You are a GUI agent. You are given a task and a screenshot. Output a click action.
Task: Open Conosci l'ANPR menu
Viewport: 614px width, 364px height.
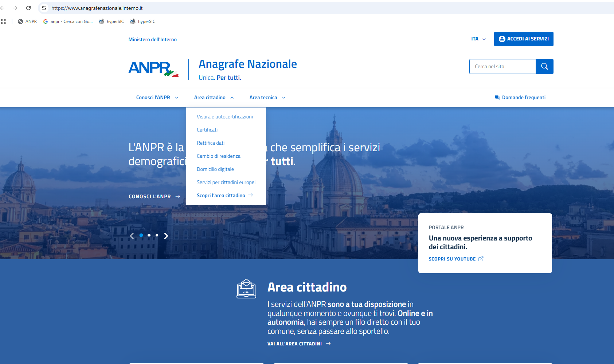tap(157, 97)
